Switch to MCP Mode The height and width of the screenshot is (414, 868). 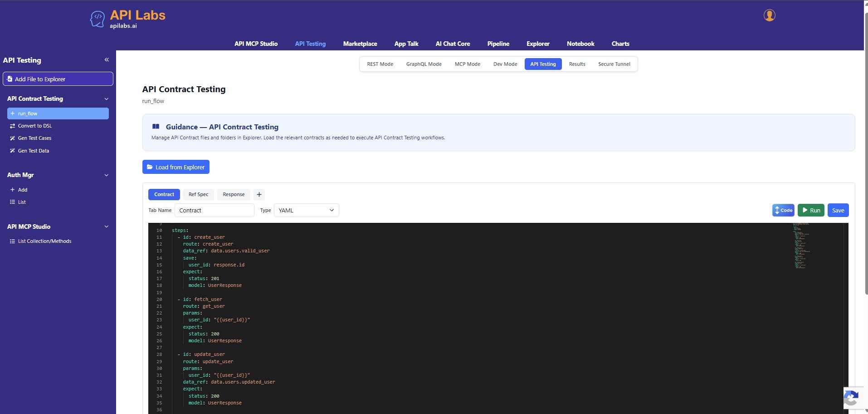point(468,64)
